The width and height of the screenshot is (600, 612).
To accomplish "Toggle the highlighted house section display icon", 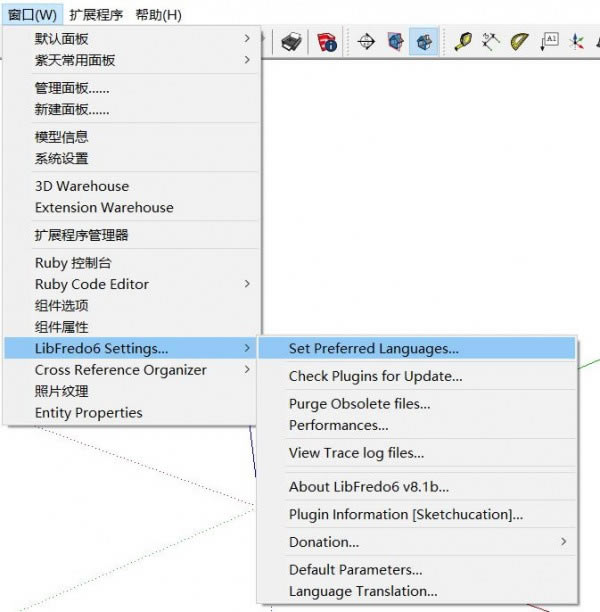I will coord(424,41).
